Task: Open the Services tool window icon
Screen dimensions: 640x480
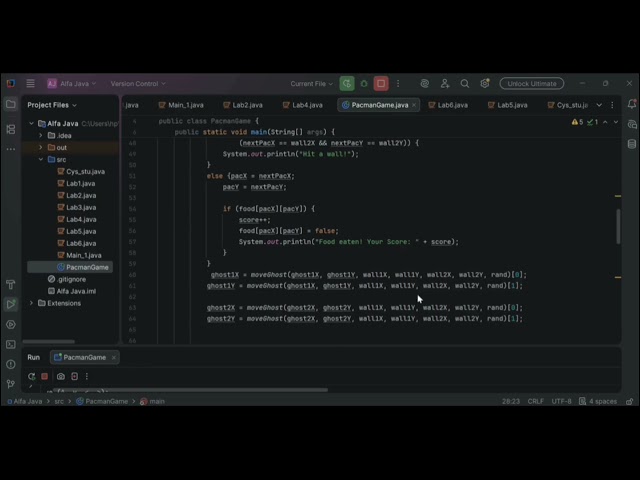Action: pos(11,324)
